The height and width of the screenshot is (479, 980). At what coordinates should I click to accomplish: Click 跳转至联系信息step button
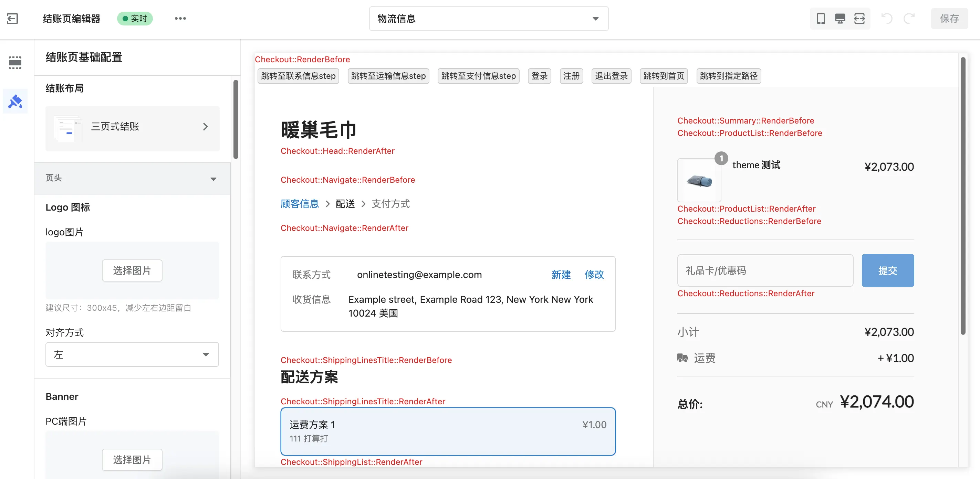[x=298, y=76]
